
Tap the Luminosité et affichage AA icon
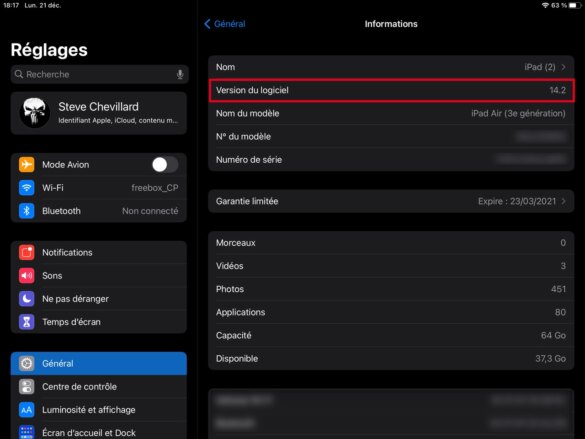point(26,410)
